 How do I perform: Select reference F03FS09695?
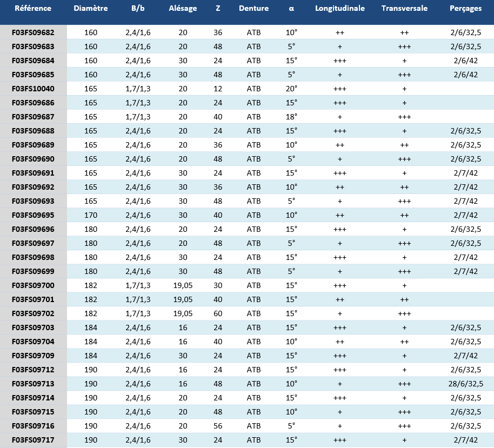33,215
